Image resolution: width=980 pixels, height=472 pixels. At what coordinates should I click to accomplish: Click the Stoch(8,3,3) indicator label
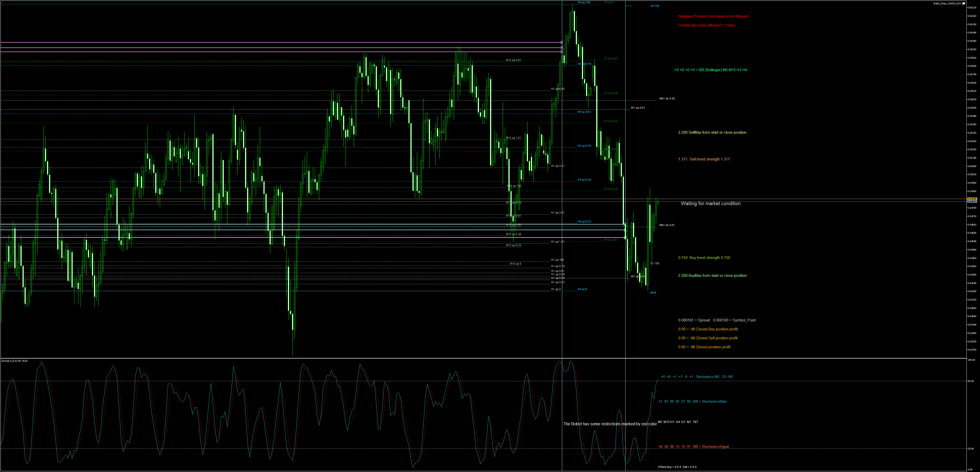pos(14,361)
